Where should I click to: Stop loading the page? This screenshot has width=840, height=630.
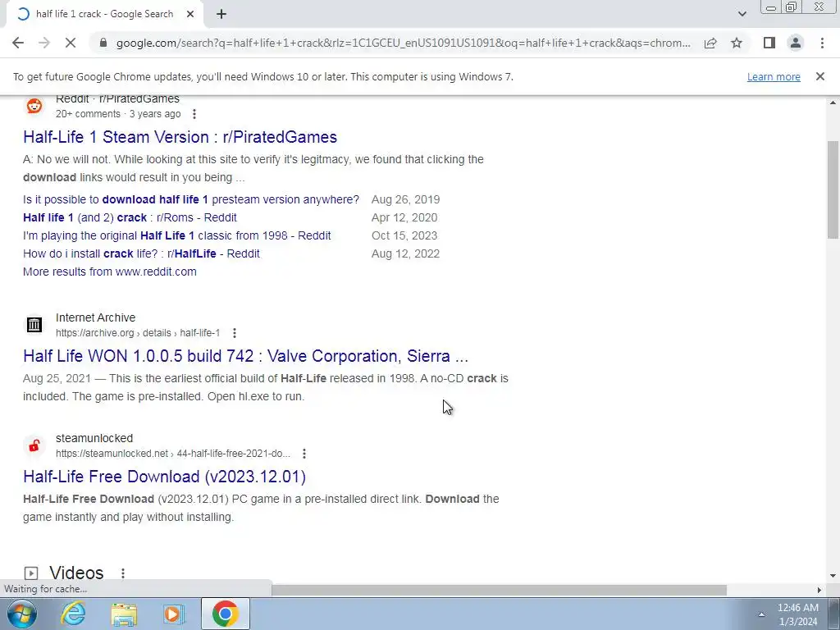point(71,43)
